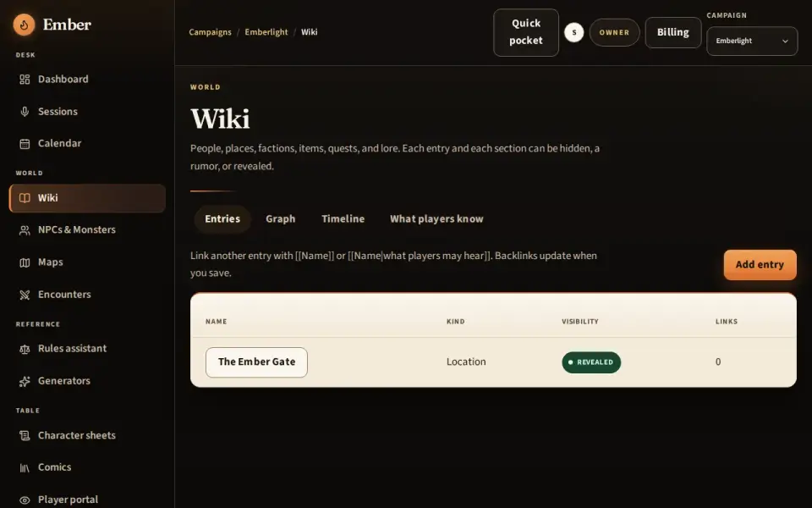Image resolution: width=812 pixels, height=508 pixels.
Task: Click the Rules assistant scales icon
Action: click(x=25, y=349)
